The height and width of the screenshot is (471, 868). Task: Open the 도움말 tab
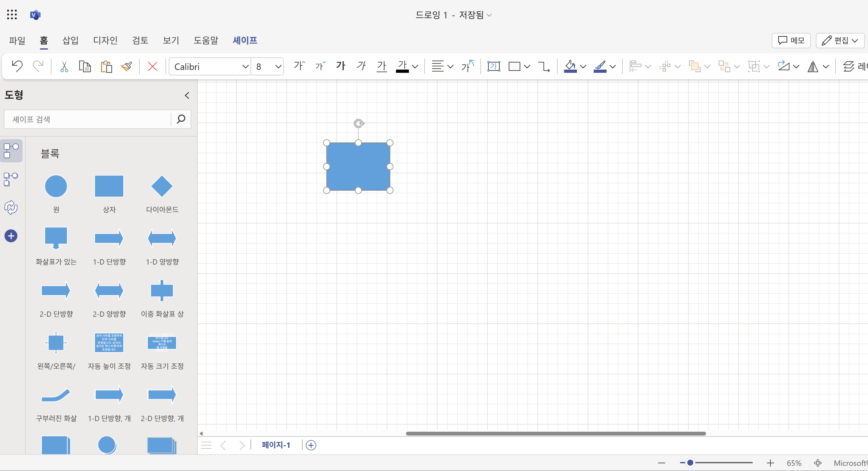coord(206,41)
